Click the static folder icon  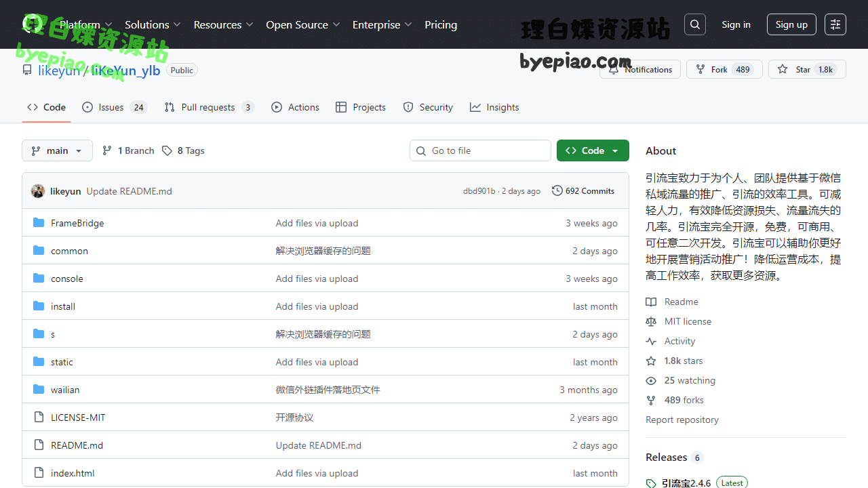(39, 362)
